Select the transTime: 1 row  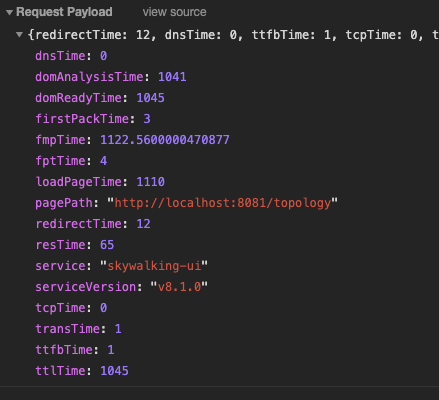point(78,329)
